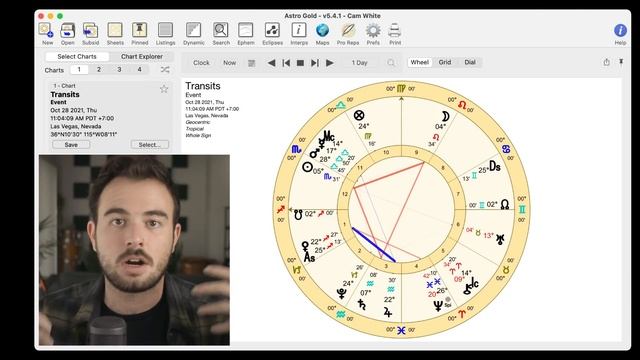Click the Select... button

coord(150,145)
